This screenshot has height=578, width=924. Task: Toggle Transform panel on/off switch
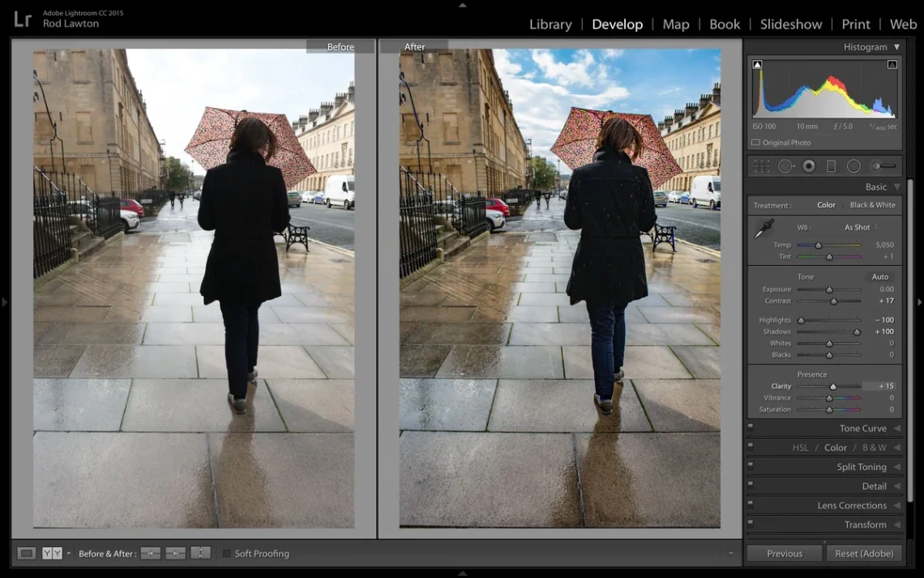coord(751,522)
